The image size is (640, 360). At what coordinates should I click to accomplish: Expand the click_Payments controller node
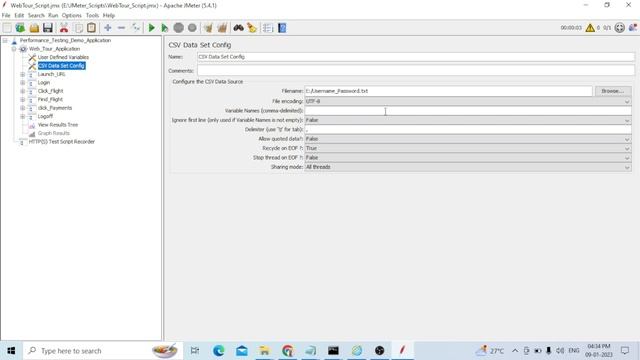tap(23, 108)
